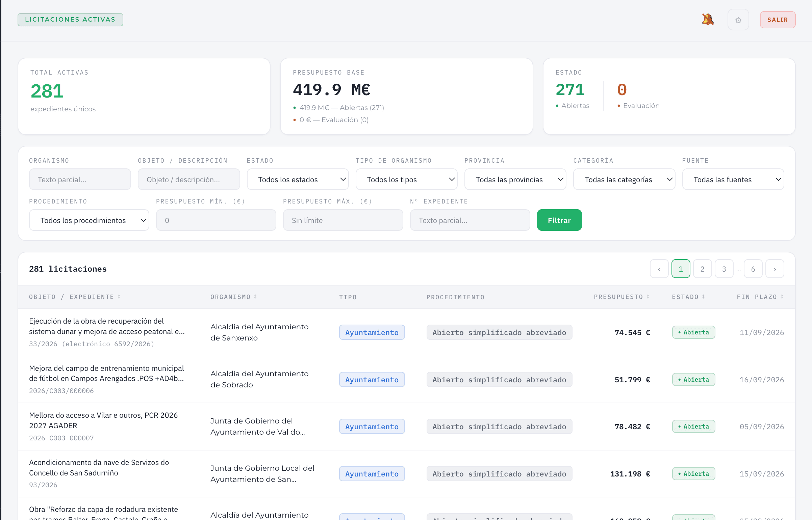Sort table by Presupuesto column arrow

pyautogui.click(x=648, y=297)
